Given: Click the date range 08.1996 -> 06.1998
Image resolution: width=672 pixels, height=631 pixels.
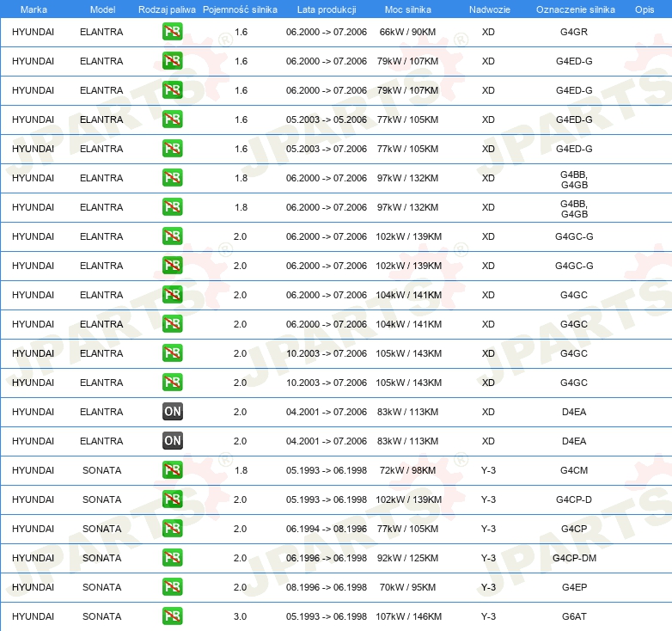Looking at the screenshot, I should point(327,587).
